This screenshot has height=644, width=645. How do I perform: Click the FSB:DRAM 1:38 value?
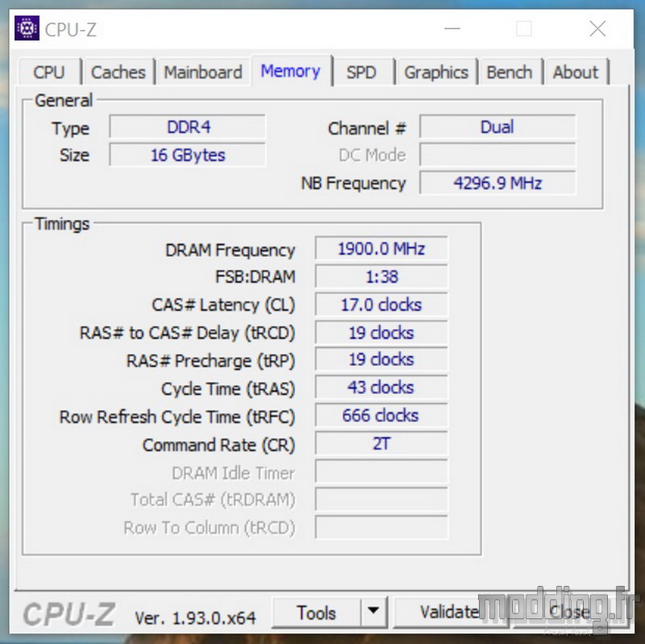(381, 276)
